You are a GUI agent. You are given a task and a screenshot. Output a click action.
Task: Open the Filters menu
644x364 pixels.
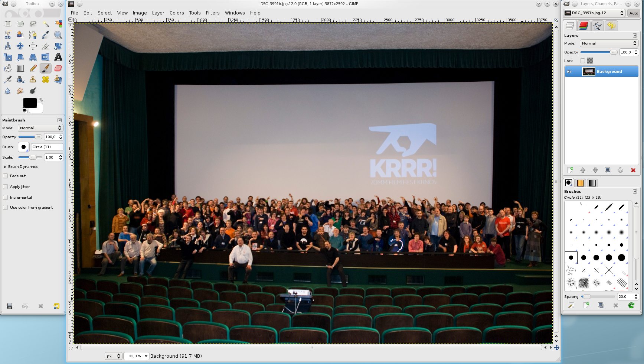[213, 13]
